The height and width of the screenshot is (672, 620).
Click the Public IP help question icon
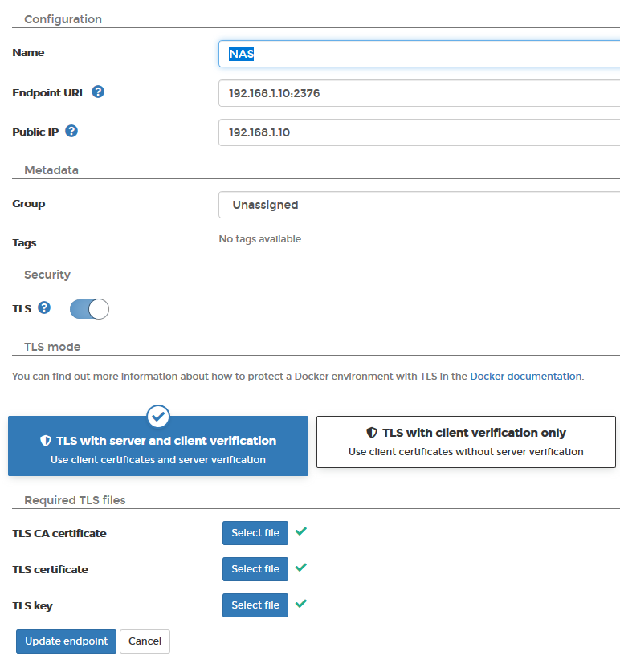71,131
